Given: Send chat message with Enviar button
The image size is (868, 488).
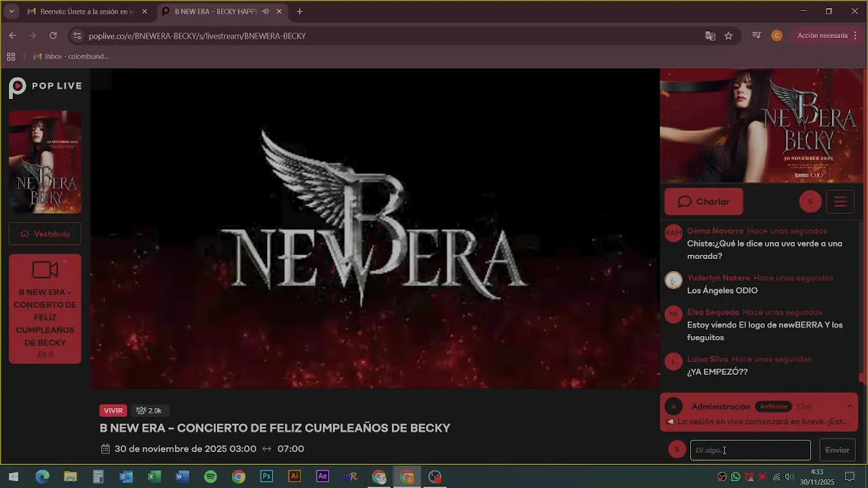Looking at the screenshot, I should coord(837,450).
